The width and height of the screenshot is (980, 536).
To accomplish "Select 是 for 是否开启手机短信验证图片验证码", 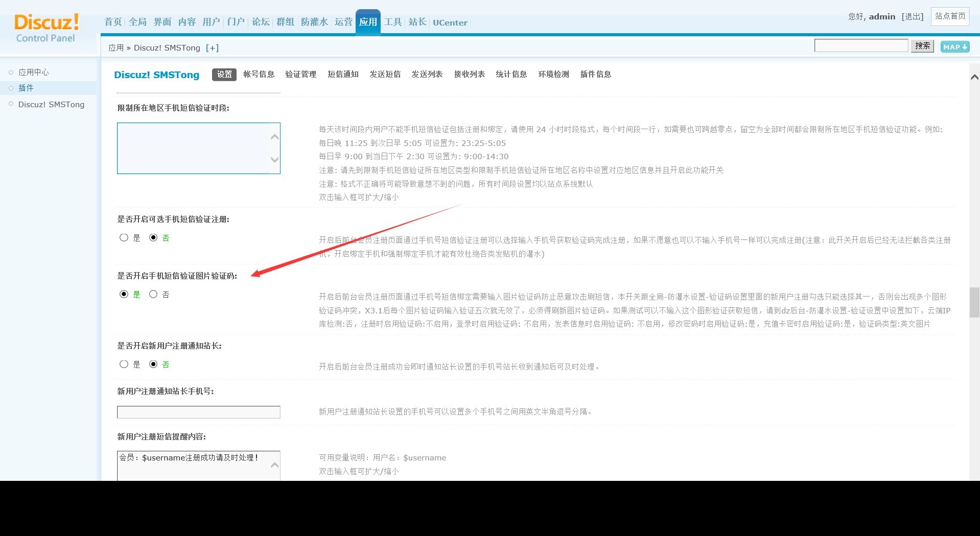I will click(124, 294).
